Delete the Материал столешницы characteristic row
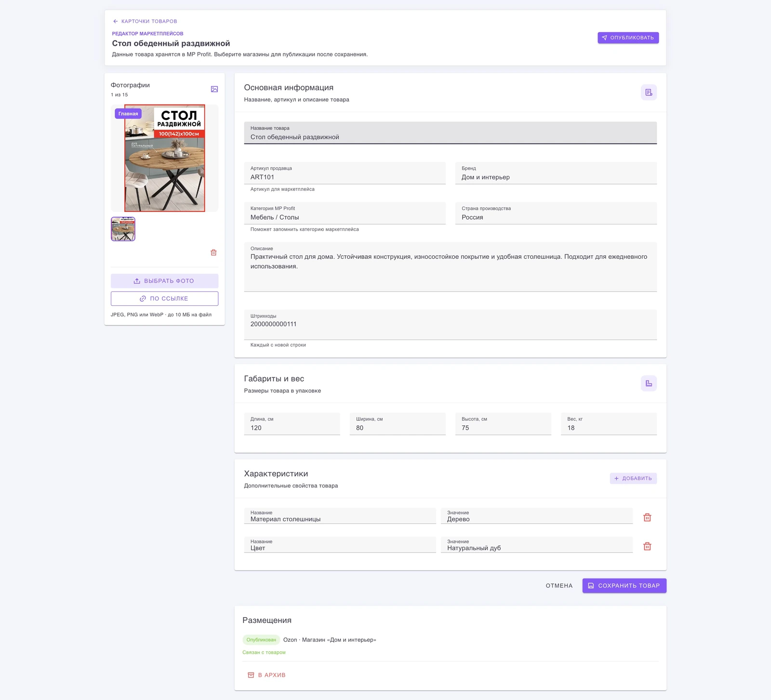This screenshot has width=771, height=700. pyautogui.click(x=647, y=517)
